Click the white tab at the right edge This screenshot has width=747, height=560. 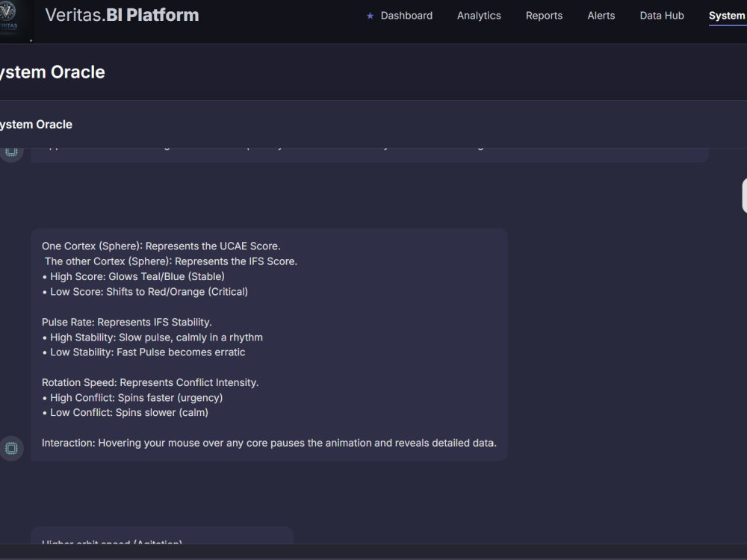coord(745,195)
